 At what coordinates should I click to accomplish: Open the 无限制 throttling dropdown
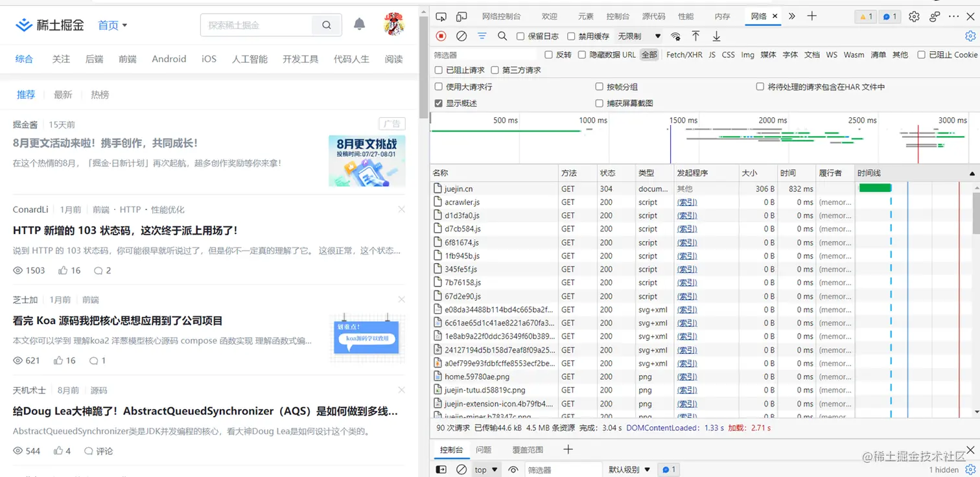tap(639, 36)
